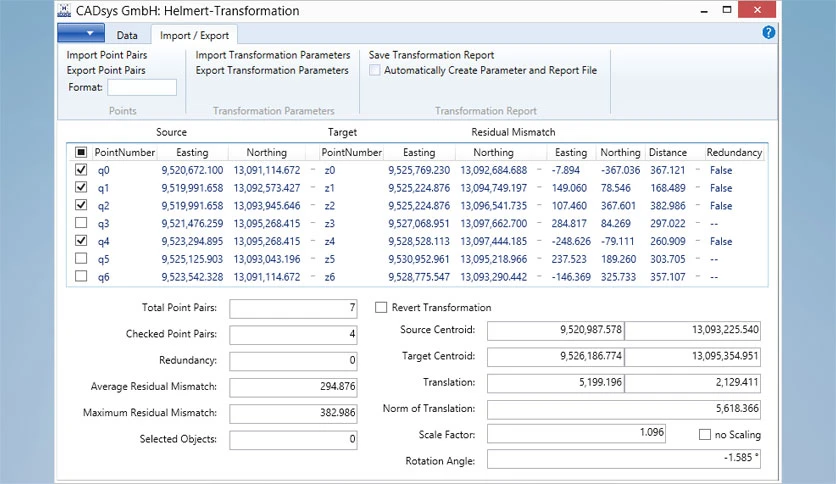
Task: Click target northing value 13,097,662.700
Action: (494, 224)
